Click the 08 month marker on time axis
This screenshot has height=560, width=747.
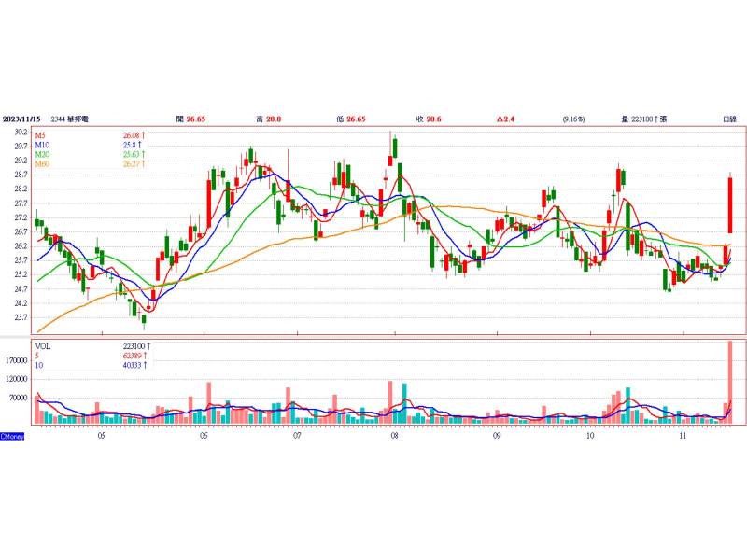pos(394,436)
